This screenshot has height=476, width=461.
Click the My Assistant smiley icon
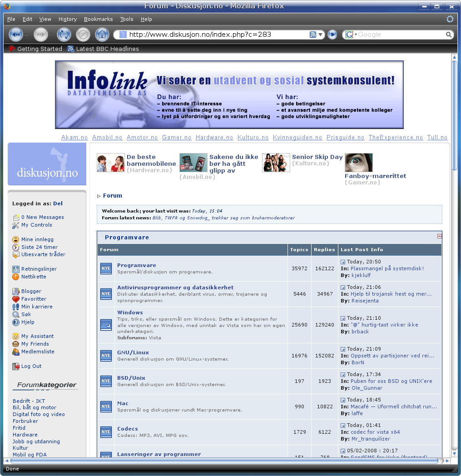pyautogui.click(x=16, y=337)
